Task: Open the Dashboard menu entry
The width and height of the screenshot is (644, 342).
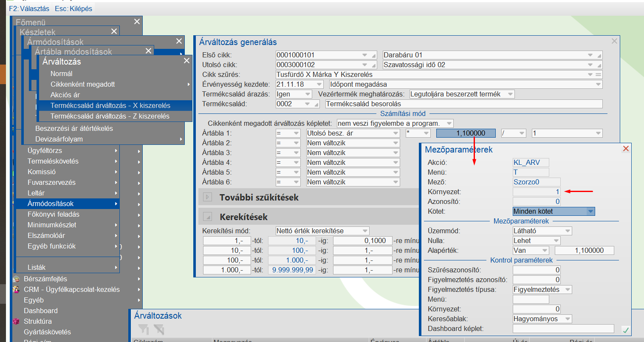Action: 41,311
